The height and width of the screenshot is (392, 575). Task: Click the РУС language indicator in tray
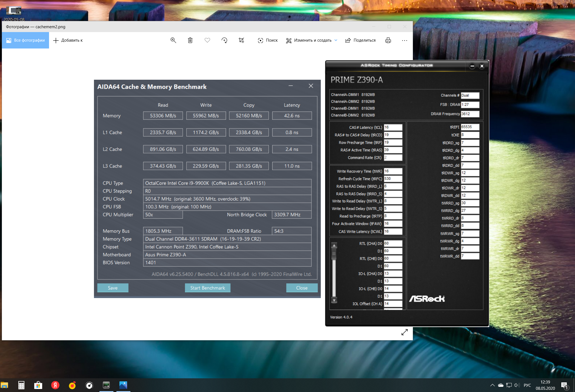[x=527, y=385]
